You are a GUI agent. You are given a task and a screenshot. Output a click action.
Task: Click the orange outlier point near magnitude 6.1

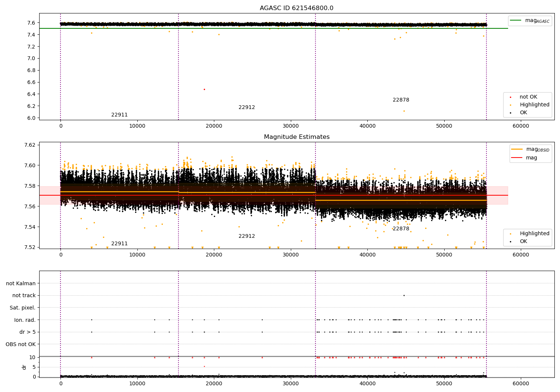pyautogui.click(x=404, y=111)
